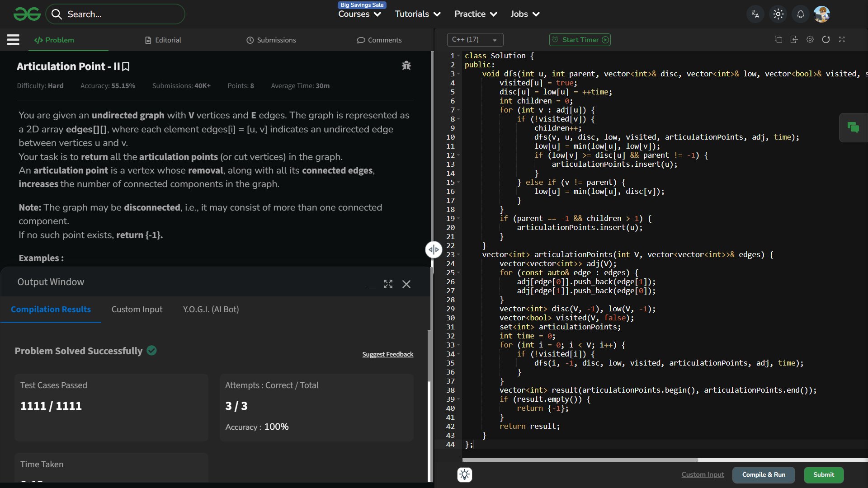Viewport: 868px width, 488px height.
Task: Open the code editor settings gear
Action: click(x=810, y=40)
